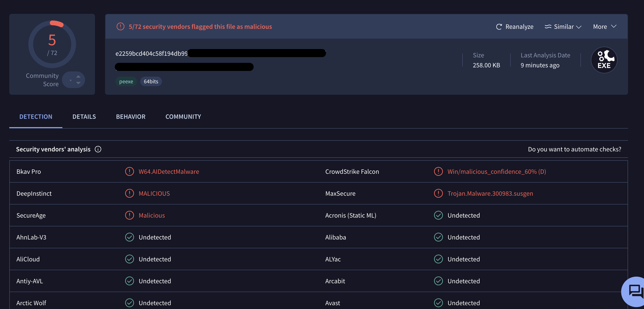Click the Similar wave icon
Viewport: 644px width, 309px height.
[548, 26]
